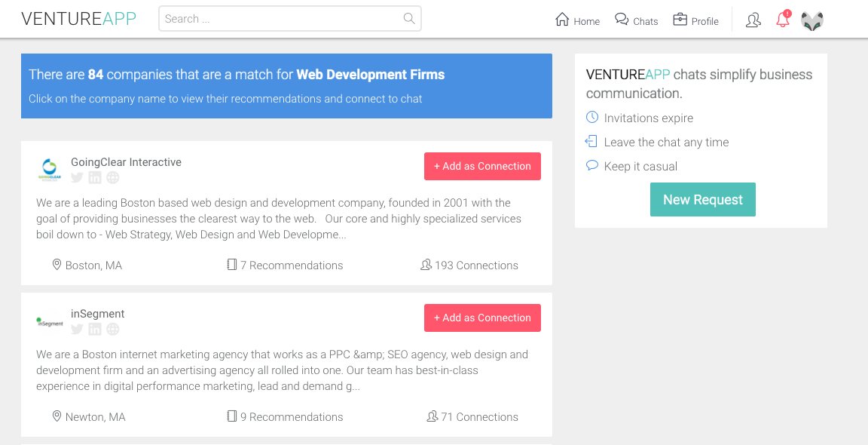Click the Boston, MA location text

point(93,265)
